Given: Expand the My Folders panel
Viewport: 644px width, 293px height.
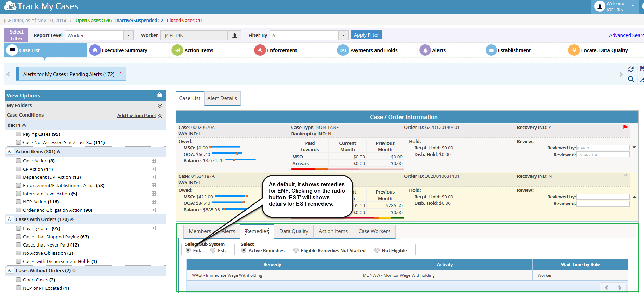Looking at the screenshot, I should click(160, 106).
